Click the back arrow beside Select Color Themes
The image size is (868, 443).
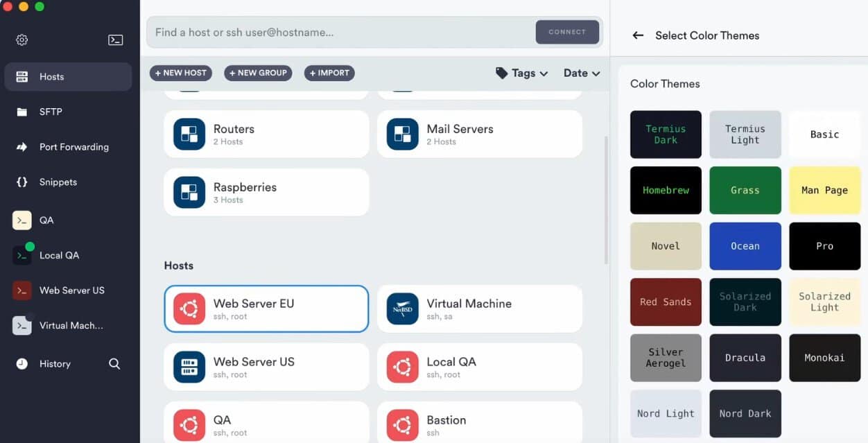point(638,35)
